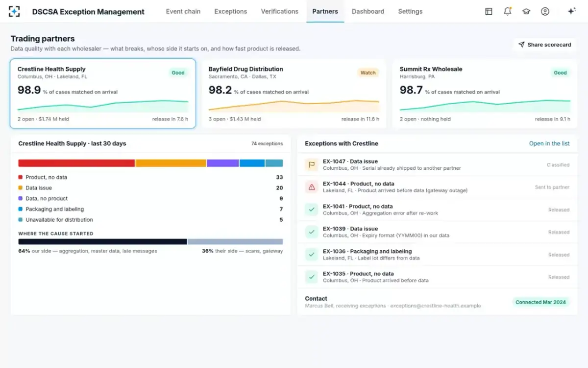This screenshot has height=368, width=588.
Task: Click the Data, no product legend row
Action: pyautogui.click(x=150, y=199)
